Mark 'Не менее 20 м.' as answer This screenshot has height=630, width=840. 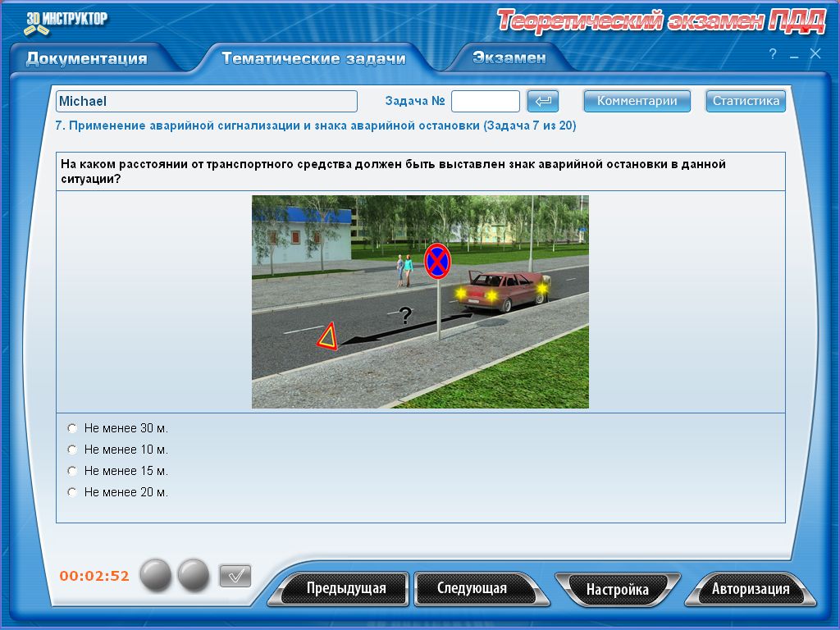click(x=73, y=492)
